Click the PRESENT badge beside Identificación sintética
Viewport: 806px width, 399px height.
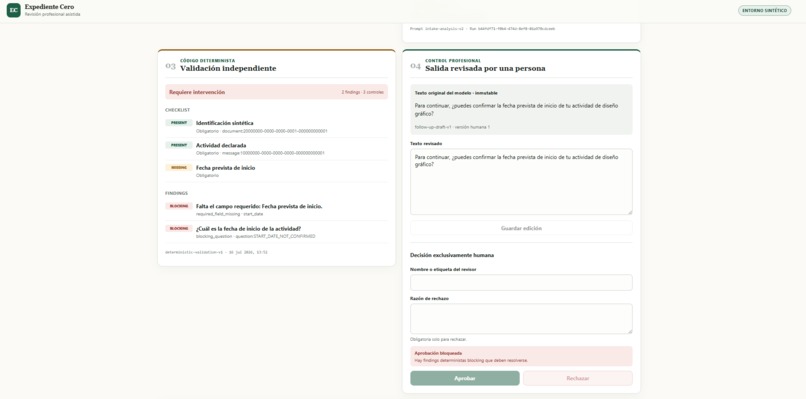pos(179,123)
